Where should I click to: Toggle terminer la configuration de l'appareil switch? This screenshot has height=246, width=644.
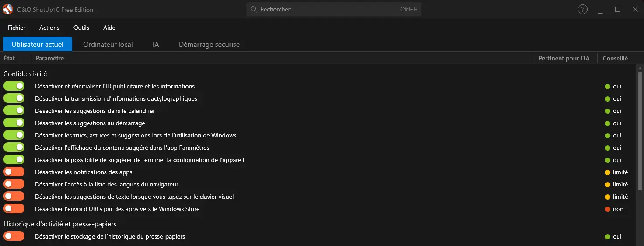[14, 160]
